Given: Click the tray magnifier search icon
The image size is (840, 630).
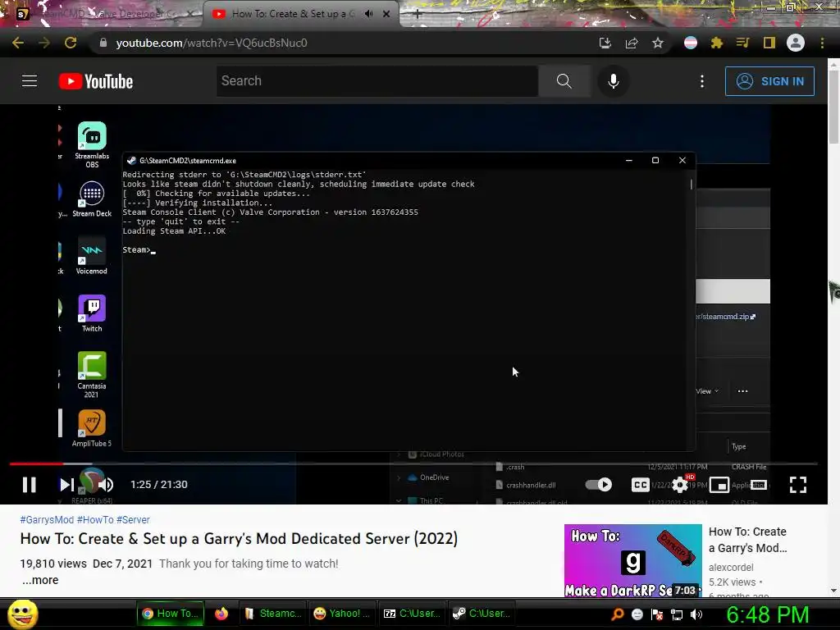Looking at the screenshot, I should [618, 614].
